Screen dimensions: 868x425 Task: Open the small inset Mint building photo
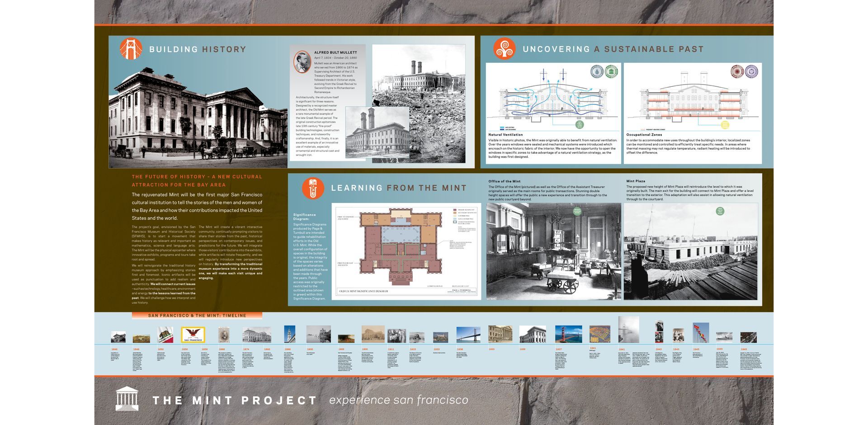tap(377, 132)
